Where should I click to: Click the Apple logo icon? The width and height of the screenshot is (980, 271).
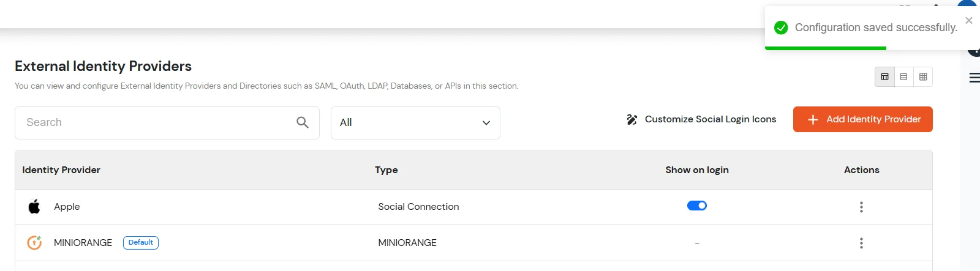point(34,207)
